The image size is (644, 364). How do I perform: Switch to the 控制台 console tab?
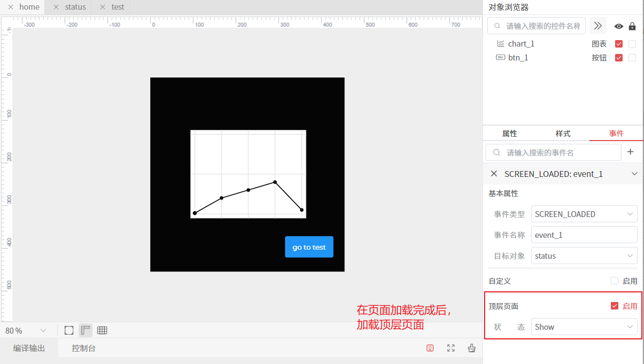click(84, 348)
